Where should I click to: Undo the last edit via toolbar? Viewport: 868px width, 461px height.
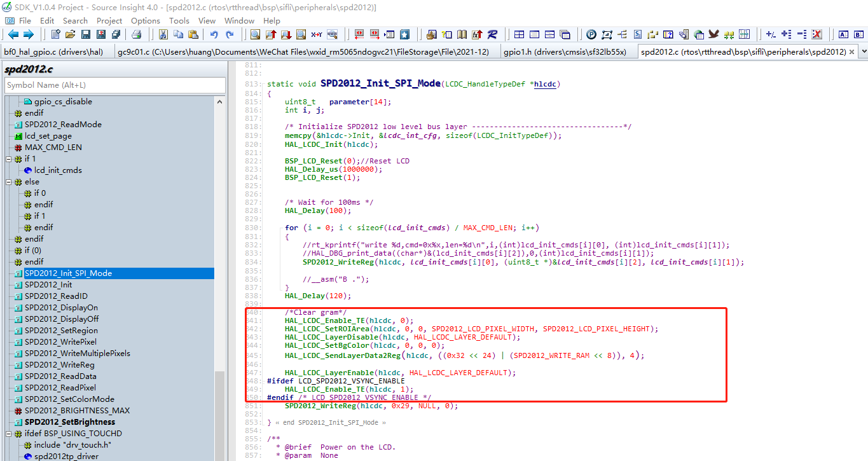point(214,34)
